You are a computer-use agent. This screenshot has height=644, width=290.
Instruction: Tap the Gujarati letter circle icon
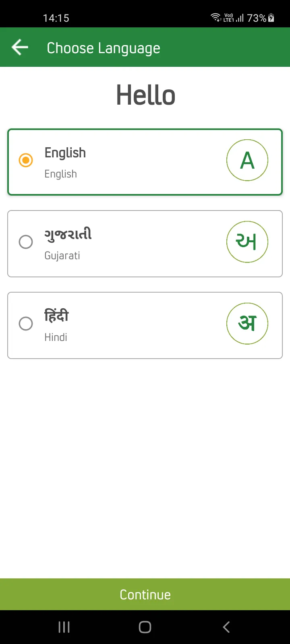point(247,242)
